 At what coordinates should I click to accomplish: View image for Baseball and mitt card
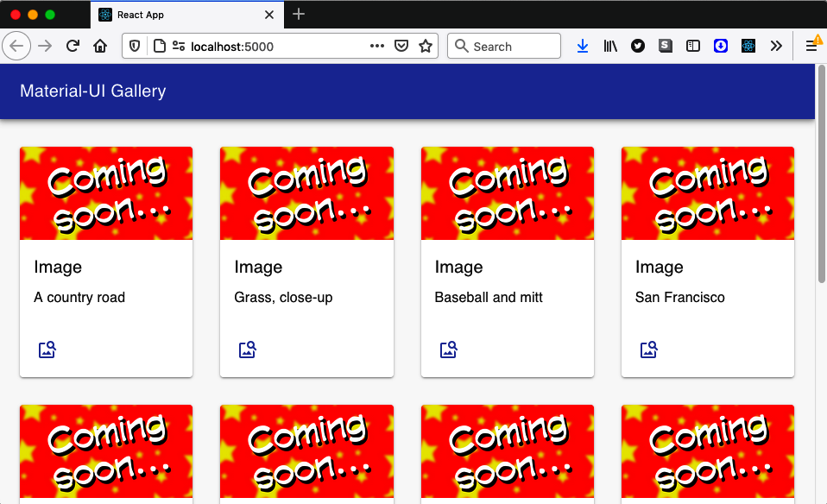point(448,350)
